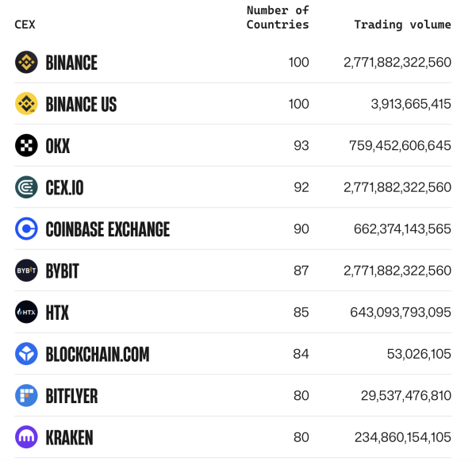This screenshot has height=461, width=476.
Task: Sort by Number of Countries header
Action: pos(277,17)
